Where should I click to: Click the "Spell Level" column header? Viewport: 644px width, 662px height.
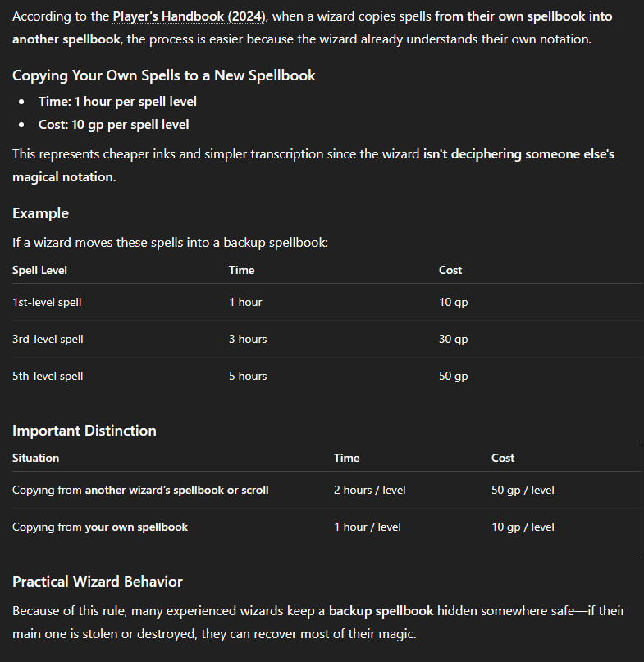click(40, 270)
